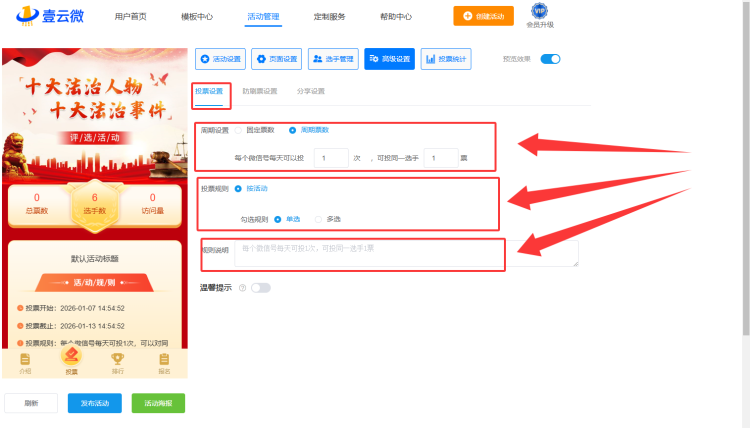Screen dimensions: 750x428
Task: Choose 多选 for 勾选规则
Action: (x=319, y=219)
